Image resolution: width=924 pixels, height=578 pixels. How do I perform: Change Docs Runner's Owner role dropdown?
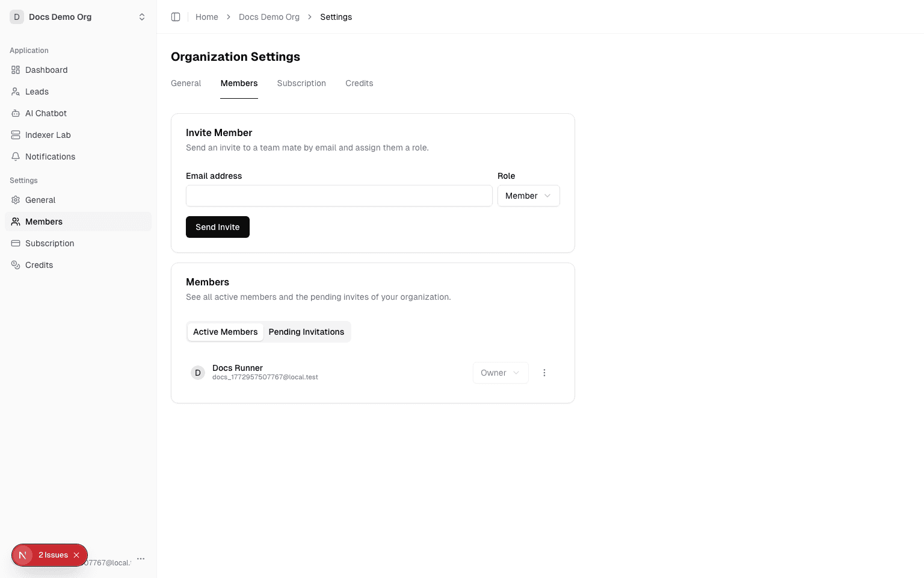click(500, 373)
